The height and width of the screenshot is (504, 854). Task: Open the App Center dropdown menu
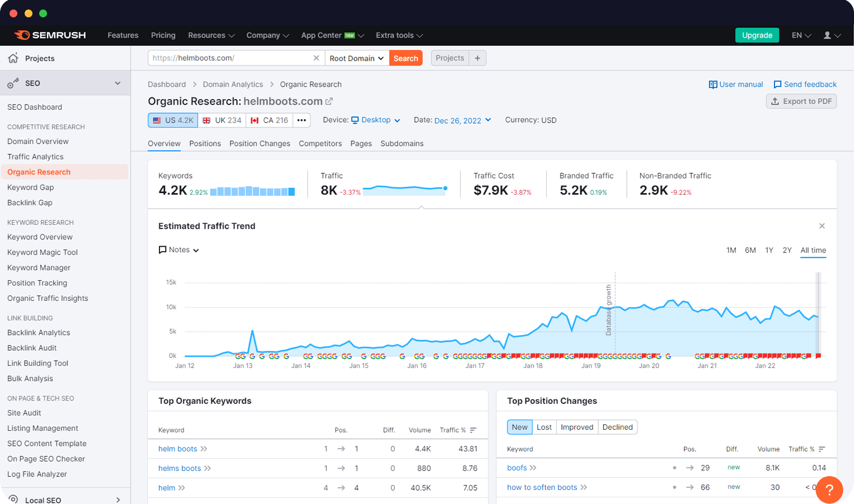(x=332, y=35)
